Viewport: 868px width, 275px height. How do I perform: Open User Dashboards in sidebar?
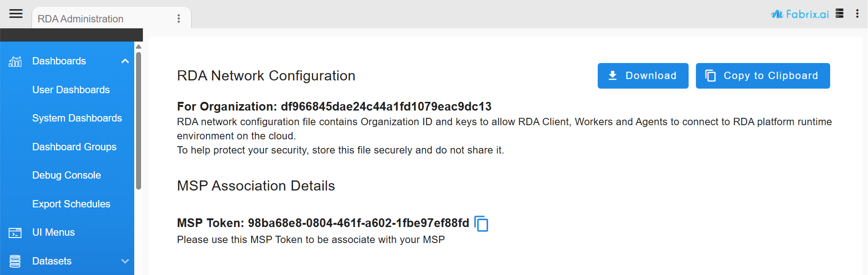tap(71, 90)
